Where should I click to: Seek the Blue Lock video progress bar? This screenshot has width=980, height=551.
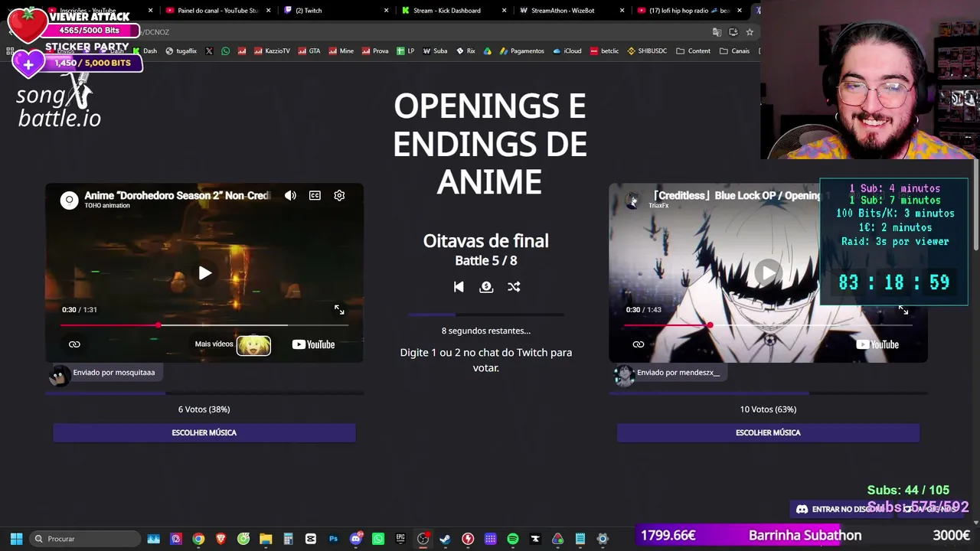click(x=768, y=325)
